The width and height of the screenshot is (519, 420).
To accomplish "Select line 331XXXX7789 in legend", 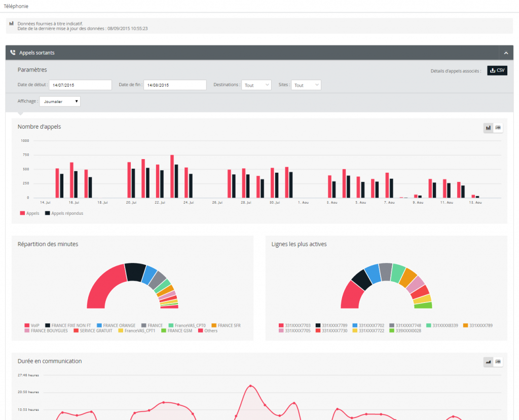I will click(331, 325).
